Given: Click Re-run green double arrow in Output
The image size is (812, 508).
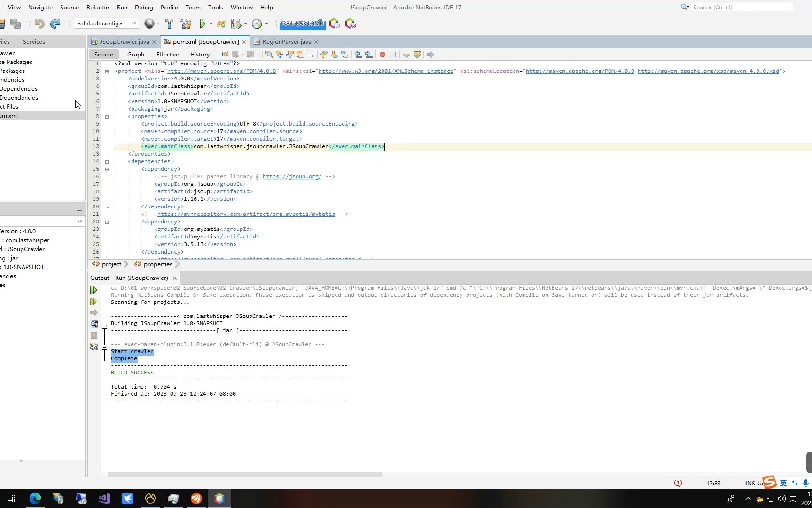Looking at the screenshot, I should tap(94, 290).
